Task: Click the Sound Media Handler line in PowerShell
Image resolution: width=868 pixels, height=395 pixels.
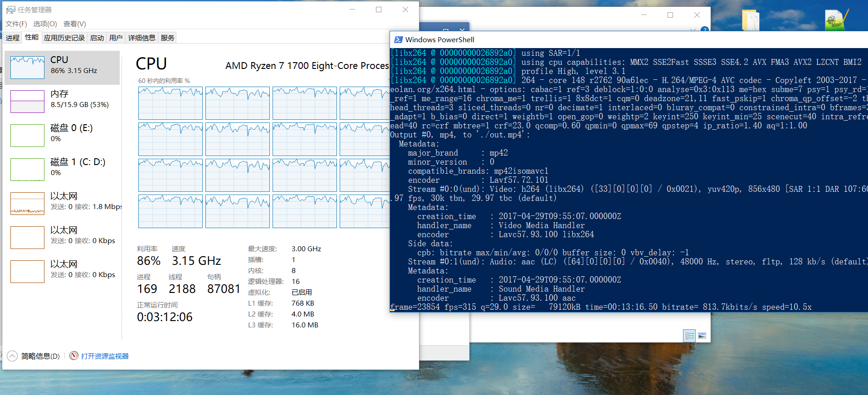Action: (x=501, y=289)
